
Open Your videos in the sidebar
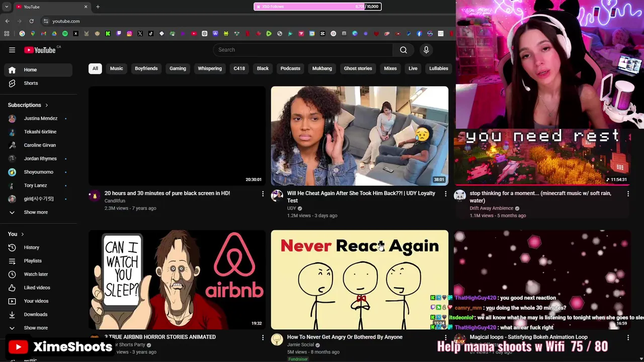coord(38,301)
